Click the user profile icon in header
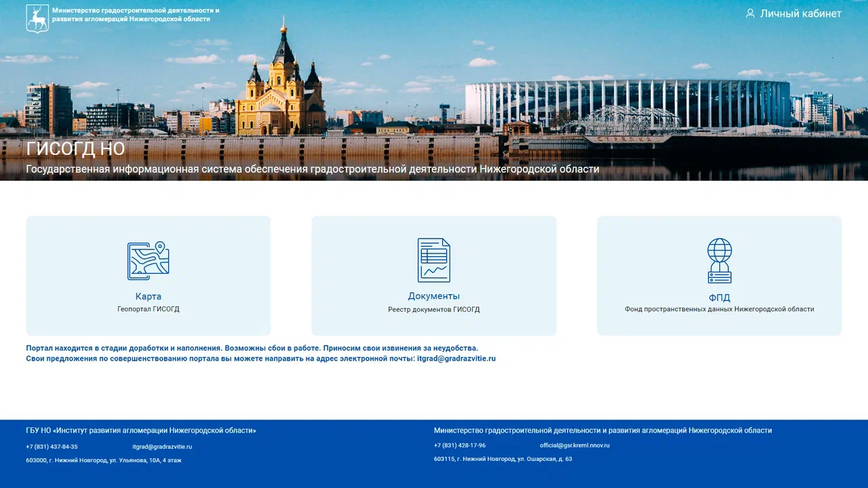 (x=750, y=14)
